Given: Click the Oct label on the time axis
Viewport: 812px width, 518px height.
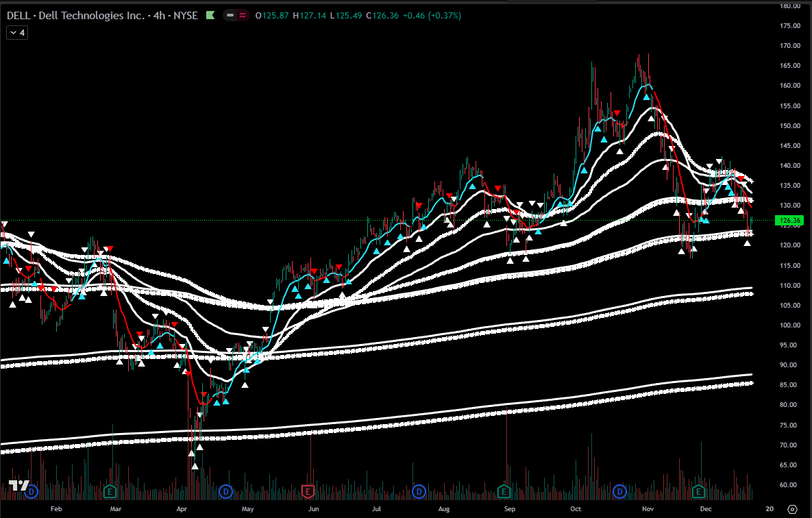Looking at the screenshot, I should tap(576, 508).
